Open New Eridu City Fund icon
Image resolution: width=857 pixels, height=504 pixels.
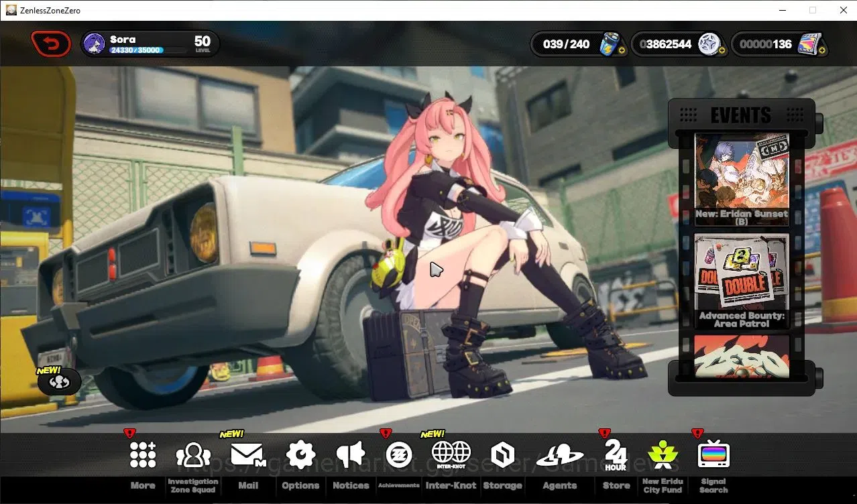point(663,455)
